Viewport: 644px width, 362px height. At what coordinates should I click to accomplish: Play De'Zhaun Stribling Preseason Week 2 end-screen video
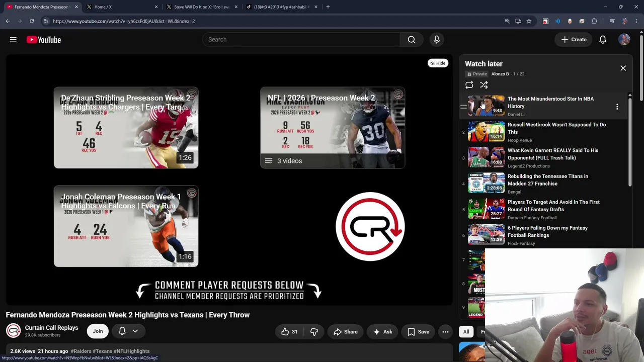pos(126,128)
